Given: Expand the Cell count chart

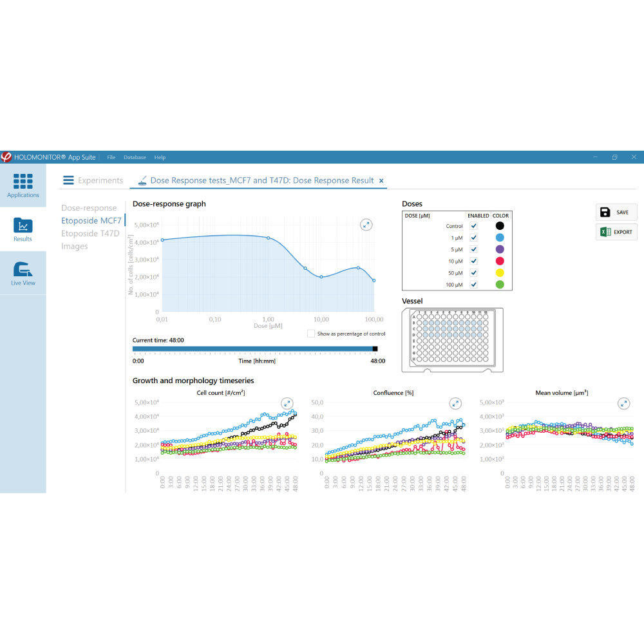Looking at the screenshot, I should coord(287,403).
